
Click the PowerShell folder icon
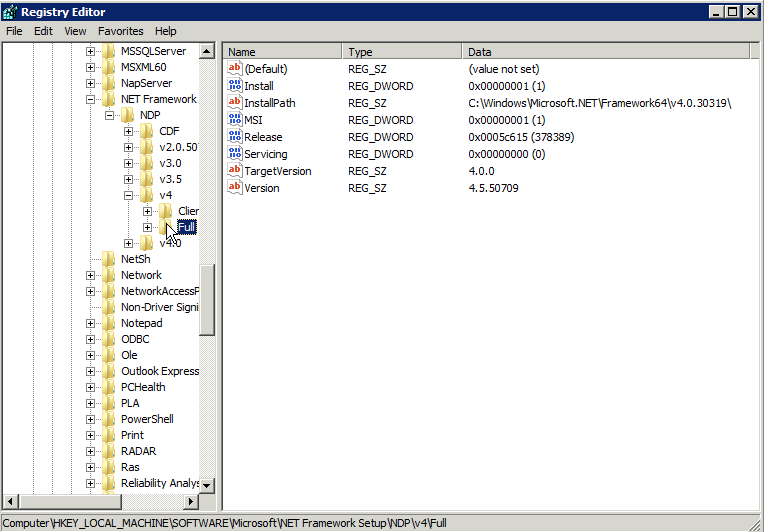109,419
